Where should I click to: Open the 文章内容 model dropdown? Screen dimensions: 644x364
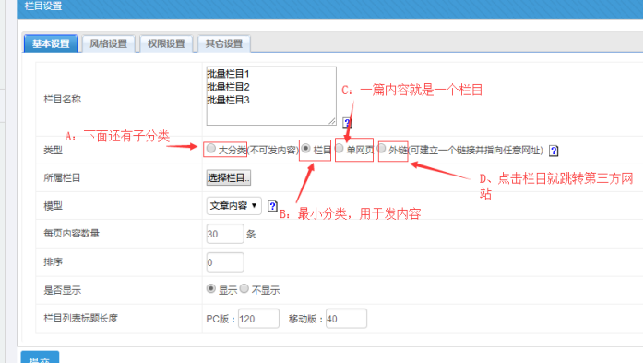(233, 205)
